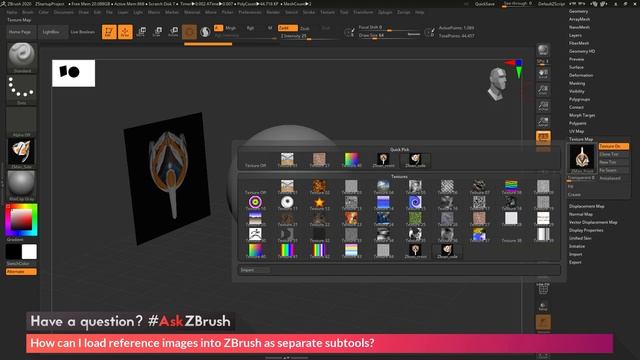Click the orange floor-grid icon on right shelf
Viewport: 640px width, 360px height.
(543, 322)
